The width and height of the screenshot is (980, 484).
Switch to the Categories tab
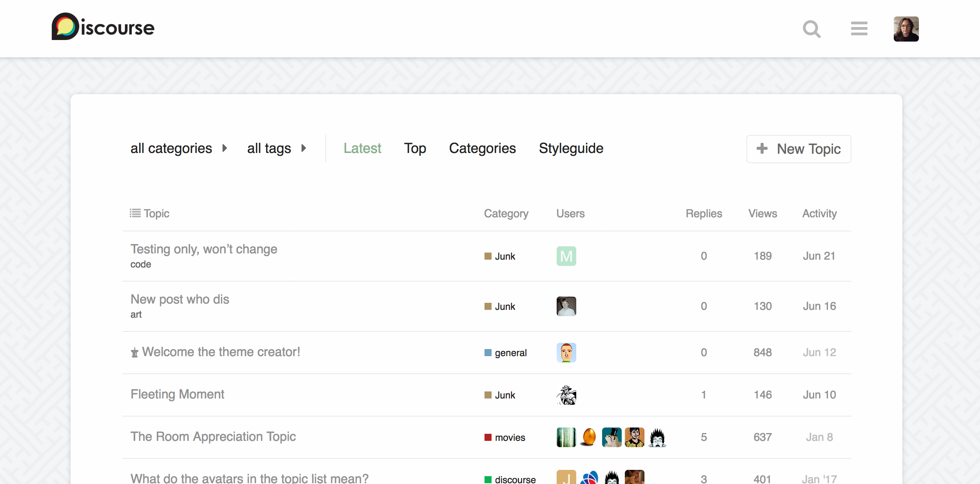[x=482, y=148]
